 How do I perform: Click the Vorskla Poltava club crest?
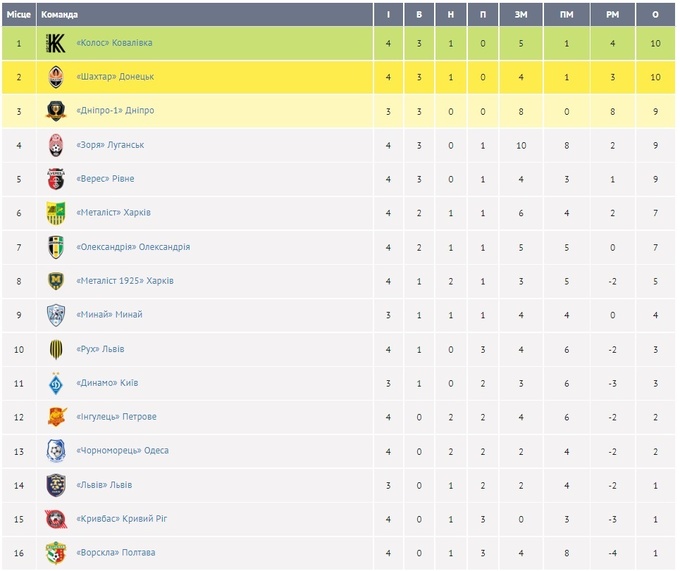[x=56, y=553]
